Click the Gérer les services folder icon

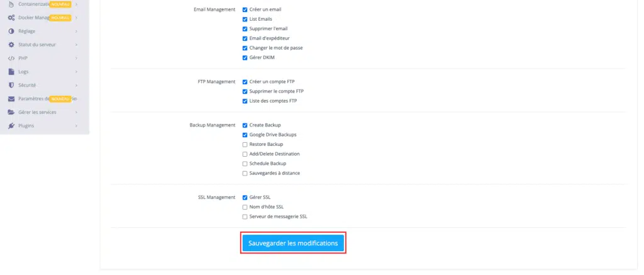tap(11, 112)
